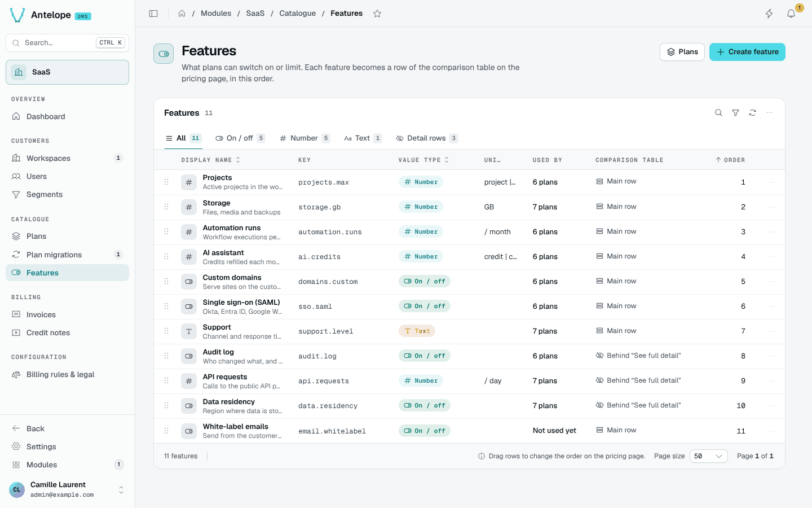Click the 'Not used yet' cell
Image resolution: width=812 pixels, height=508 pixels.
point(554,431)
